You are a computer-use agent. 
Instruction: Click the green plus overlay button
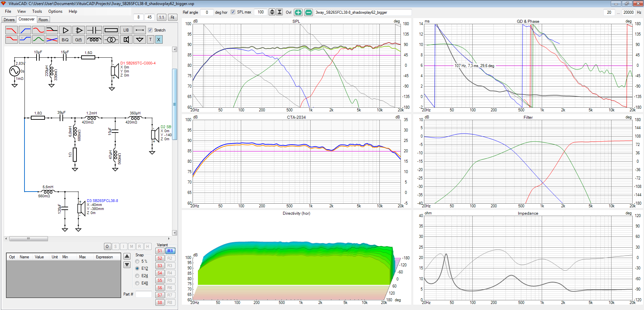pyautogui.click(x=298, y=12)
